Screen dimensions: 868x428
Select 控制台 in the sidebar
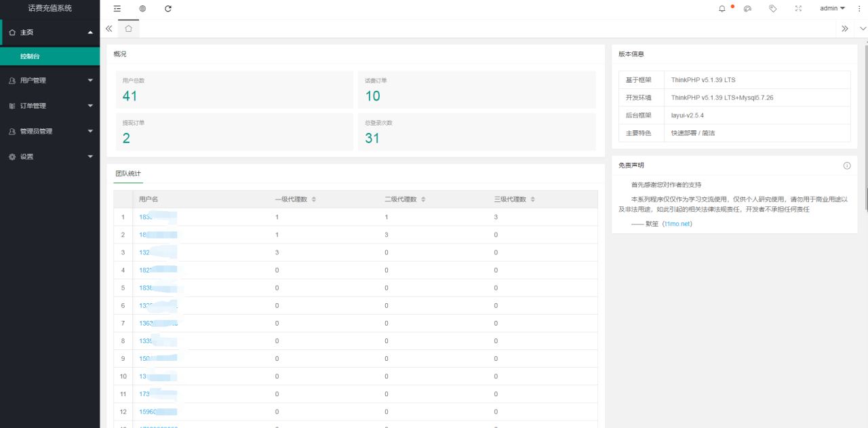click(30, 56)
